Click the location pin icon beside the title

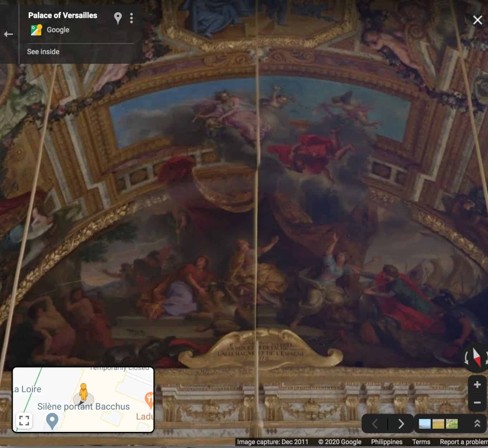click(118, 18)
